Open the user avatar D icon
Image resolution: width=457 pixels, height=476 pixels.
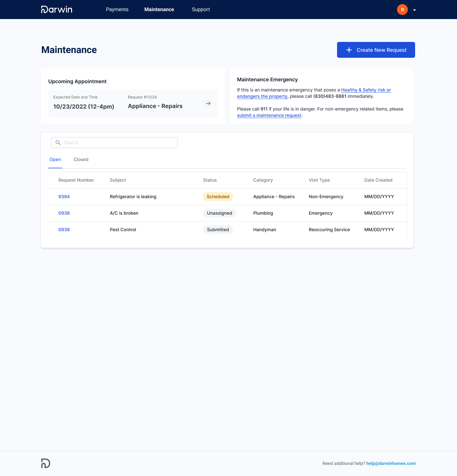[402, 10]
